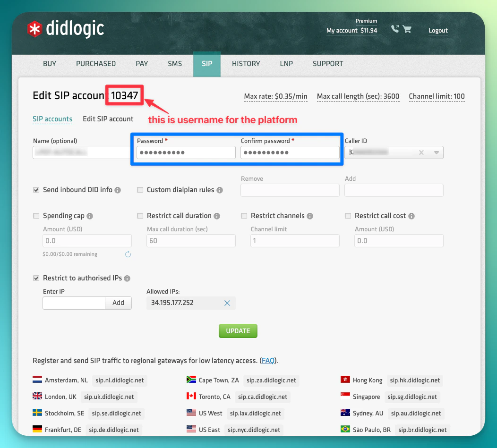Clear the Caller ID field with the X
497x448 pixels.
pos(421,152)
